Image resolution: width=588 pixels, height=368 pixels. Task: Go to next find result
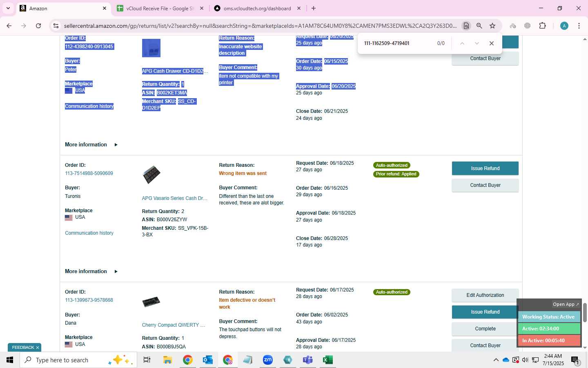[477, 43]
